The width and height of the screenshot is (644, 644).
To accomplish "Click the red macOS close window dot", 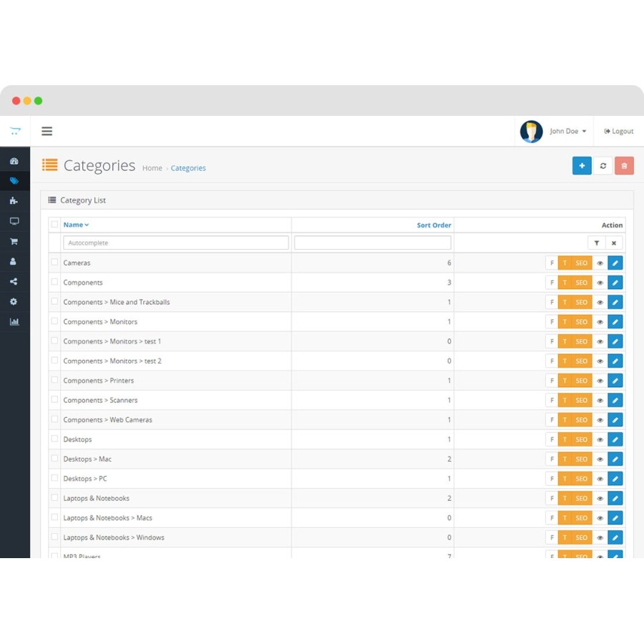I will (16, 101).
